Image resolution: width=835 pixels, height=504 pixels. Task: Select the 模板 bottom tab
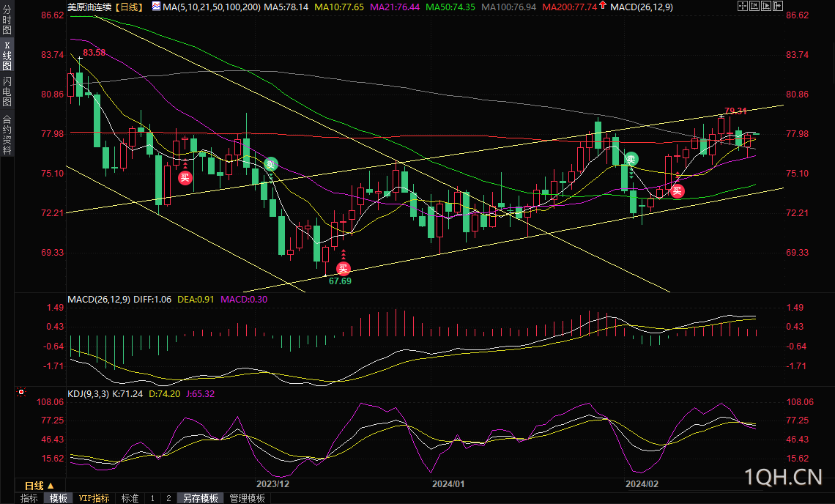tap(59, 498)
